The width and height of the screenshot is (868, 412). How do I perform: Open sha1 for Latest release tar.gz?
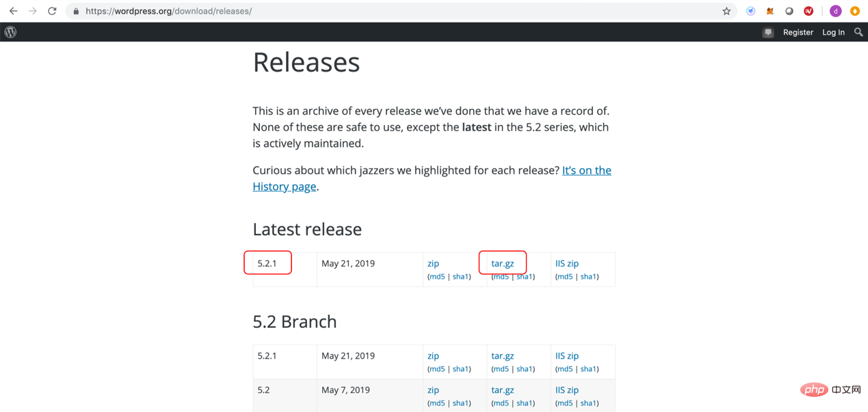pyautogui.click(x=525, y=277)
